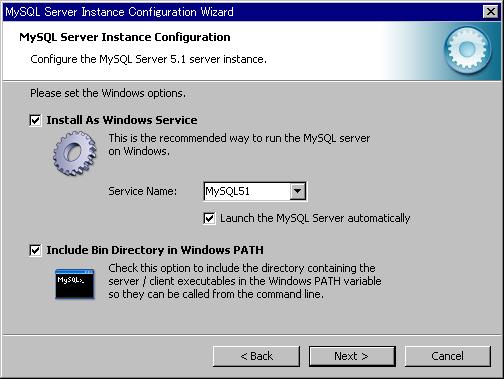Return with the Back button
Image resolution: width=504 pixels, height=379 pixels.
(x=256, y=356)
